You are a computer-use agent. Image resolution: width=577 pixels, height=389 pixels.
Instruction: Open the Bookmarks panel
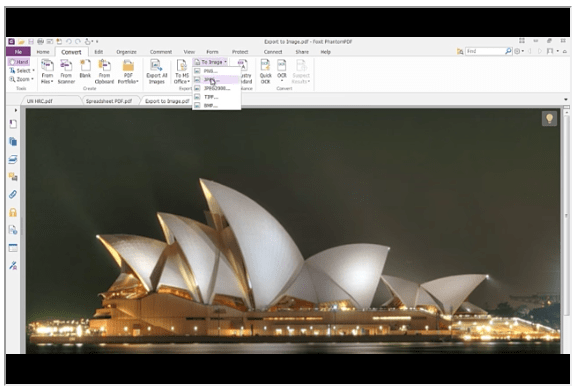(13, 124)
